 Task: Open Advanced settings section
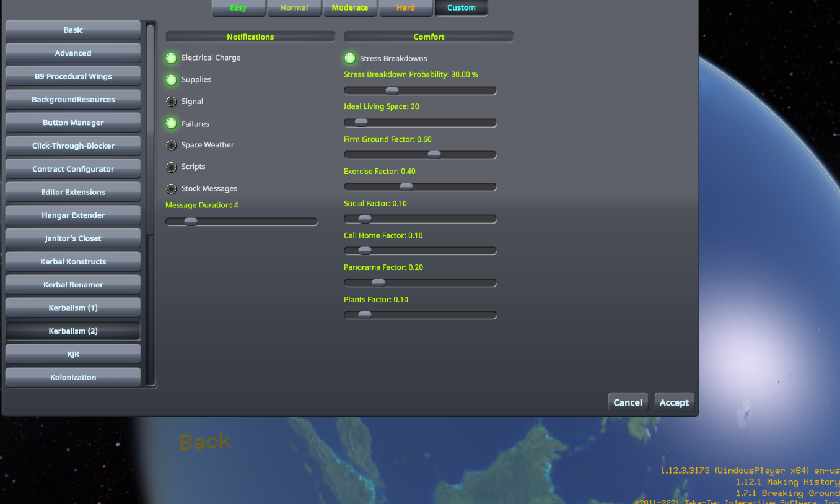(73, 53)
